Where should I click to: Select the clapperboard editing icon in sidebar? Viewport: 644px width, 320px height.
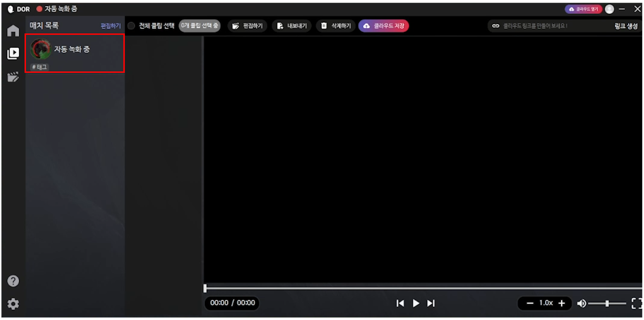tap(13, 76)
